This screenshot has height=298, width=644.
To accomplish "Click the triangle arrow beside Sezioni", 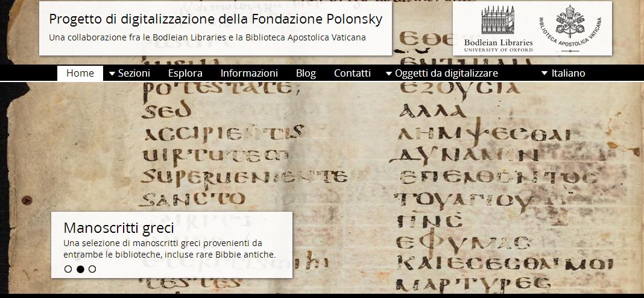I will pos(112,74).
